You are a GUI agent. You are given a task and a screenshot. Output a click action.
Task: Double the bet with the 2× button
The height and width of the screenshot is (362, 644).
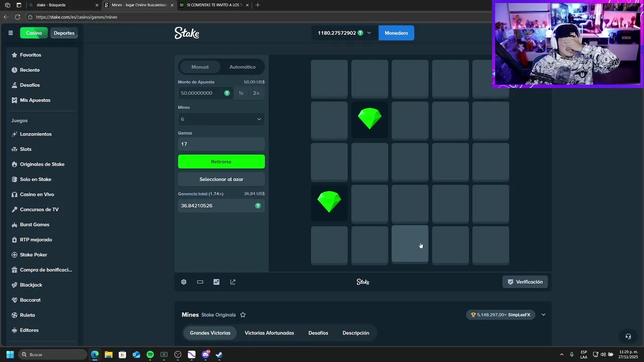256,93
